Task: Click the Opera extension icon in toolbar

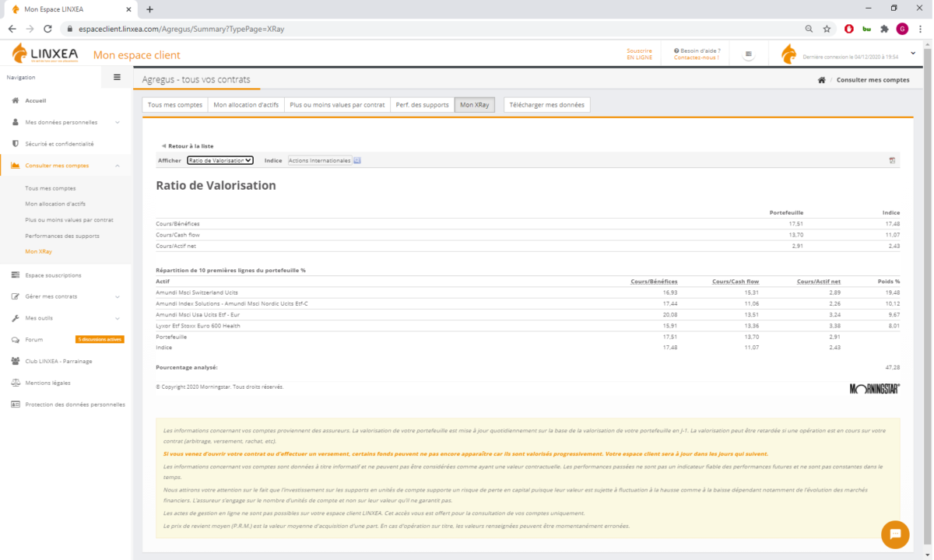Action: [x=848, y=29]
